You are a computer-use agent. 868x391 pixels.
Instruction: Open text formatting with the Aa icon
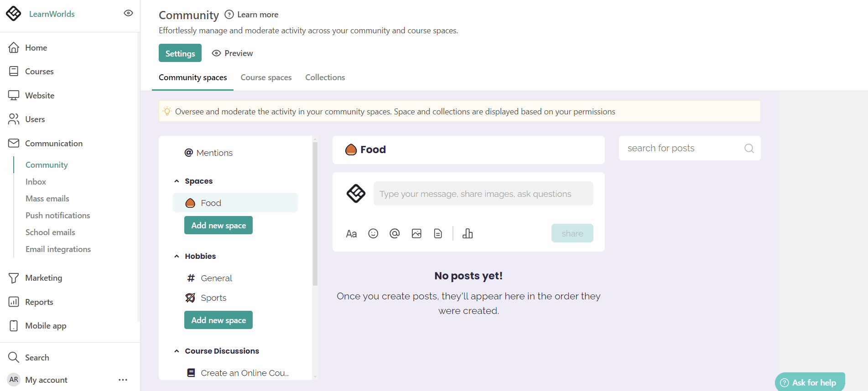(x=351, y=233)
